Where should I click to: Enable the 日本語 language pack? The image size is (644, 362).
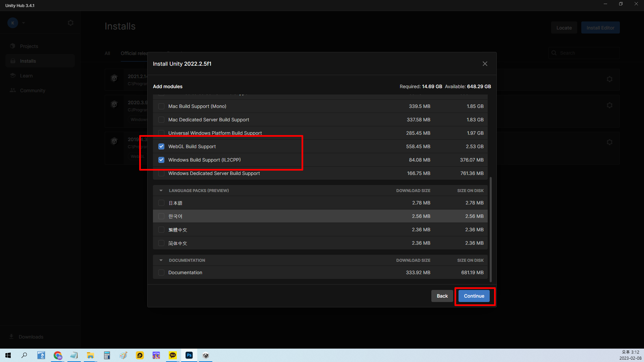click(x=161, y=203)
